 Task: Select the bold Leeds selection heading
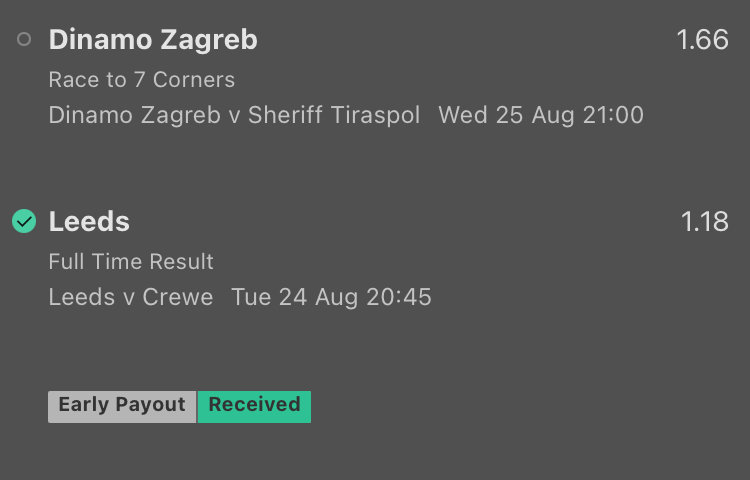click(x=89, y=221)
